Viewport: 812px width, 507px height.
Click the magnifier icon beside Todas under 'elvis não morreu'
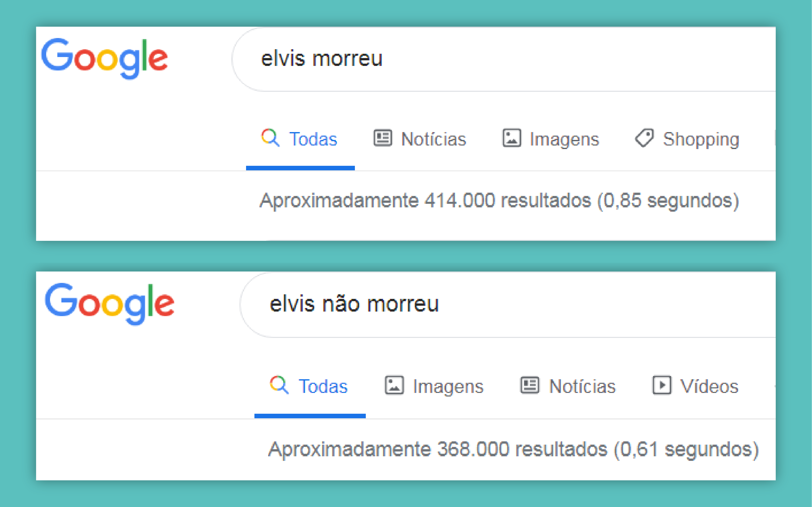(279, 385)
